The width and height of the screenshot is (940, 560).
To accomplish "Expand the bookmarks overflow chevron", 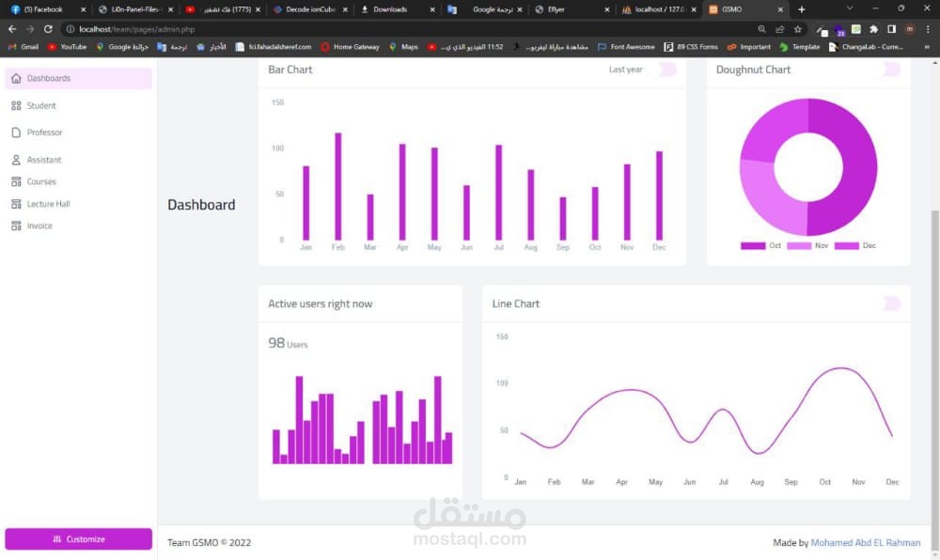I will click(927, 47).
